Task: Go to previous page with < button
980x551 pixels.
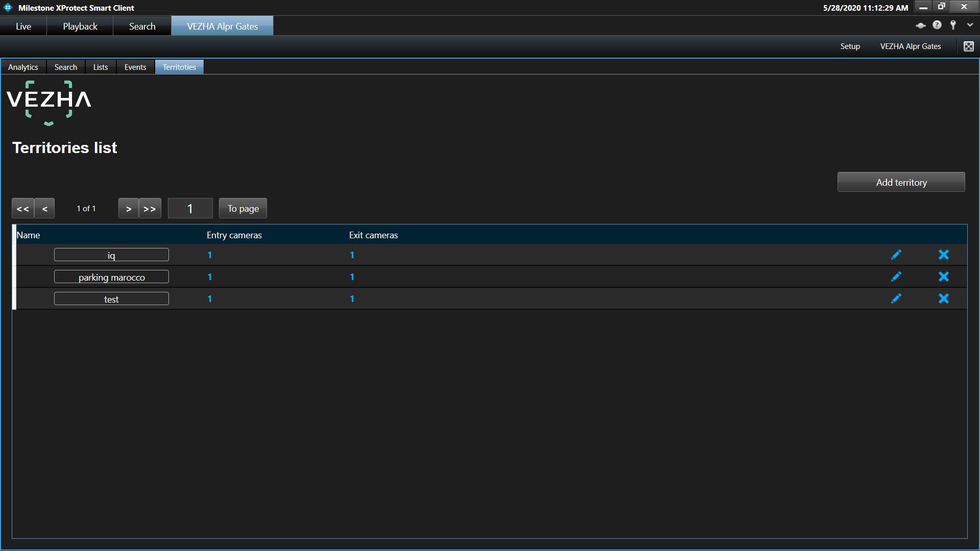Action: (x=44, y=208)
